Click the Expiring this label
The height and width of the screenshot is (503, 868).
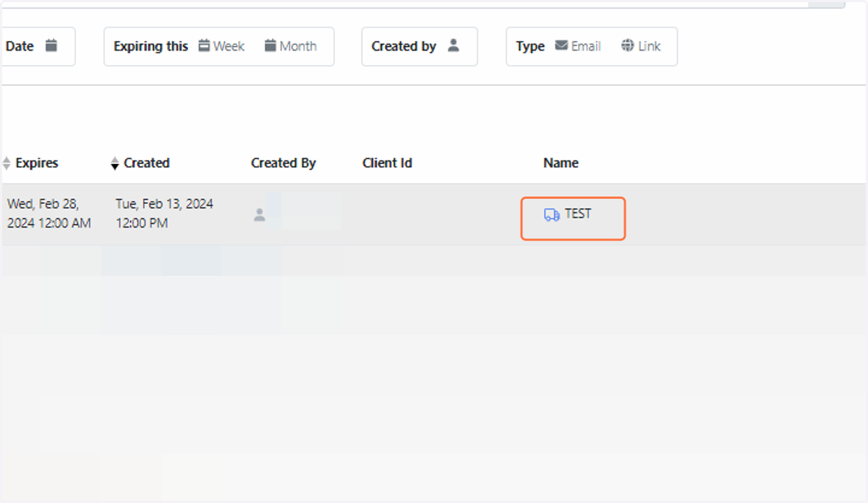(150, 46)
